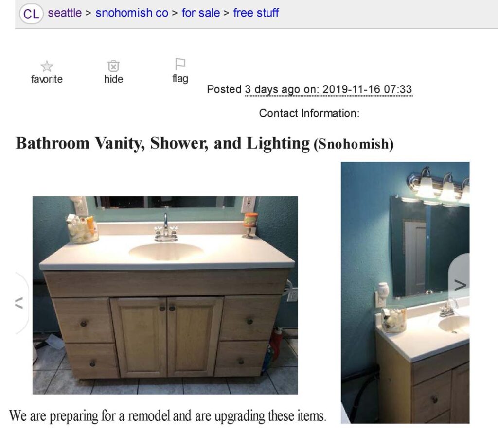Star this post as favorite
498x448 pixels.
pyautogui.click(x=47, y=66)
